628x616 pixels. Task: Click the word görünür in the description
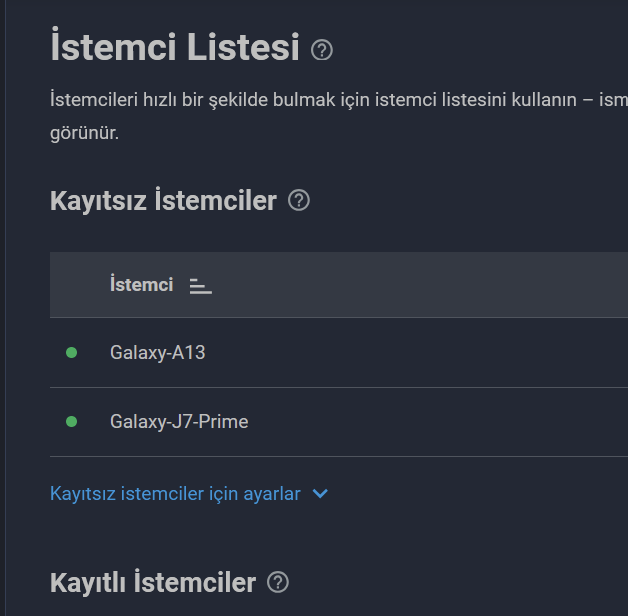pyautogui.click(x=85, y=133)
